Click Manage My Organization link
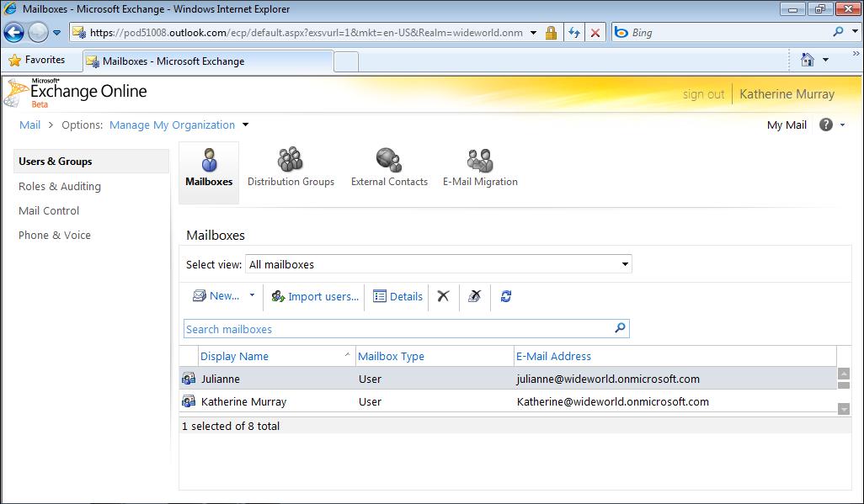The height and width of the screenshot is (504, 864). (172, 125)
